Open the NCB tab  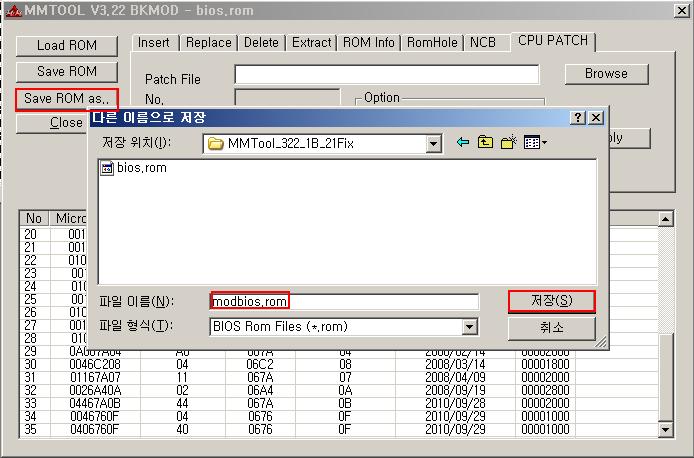pos(483,42)
